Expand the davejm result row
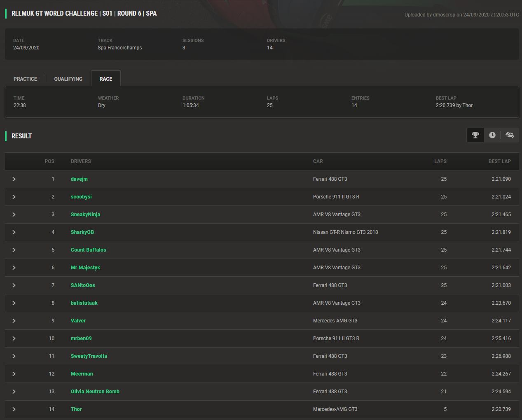The height and width of the screenshot is (420, 522). click(14, 179)
